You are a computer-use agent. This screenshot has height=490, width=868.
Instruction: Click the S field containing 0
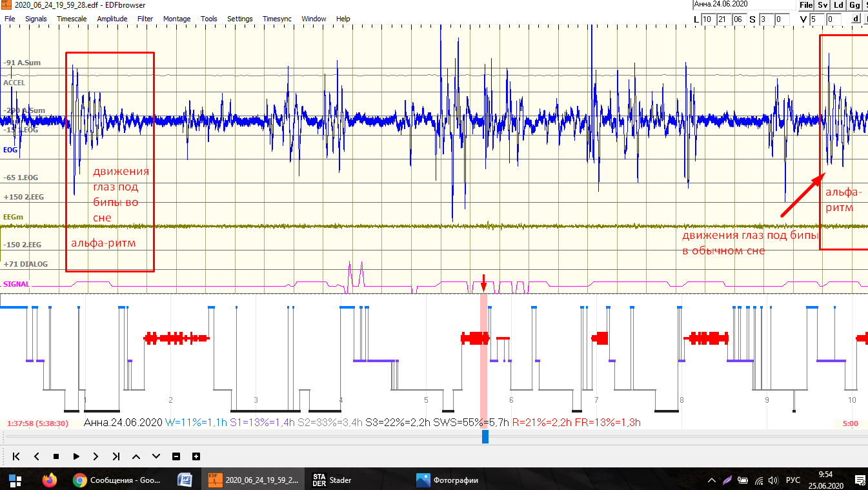[782, 19]
